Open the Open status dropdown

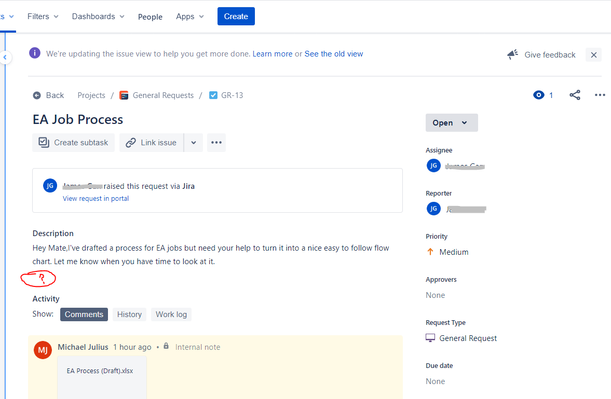(x=452, y=123)
